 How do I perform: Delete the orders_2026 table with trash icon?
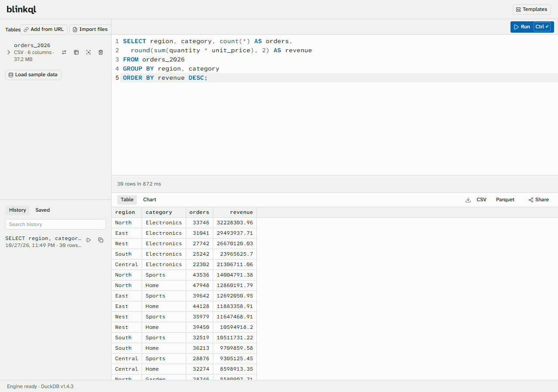point(101,52)
